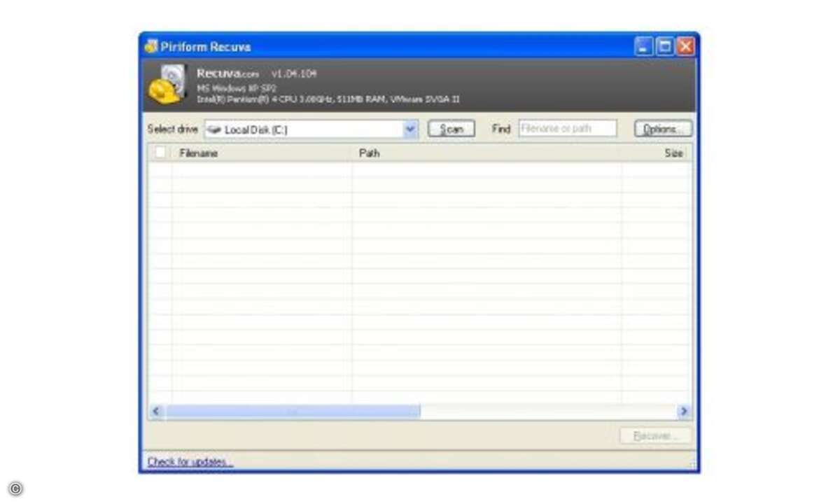Sort by Filename column header
This screenshot has width=840, height=504.
[x=261, y=153]
